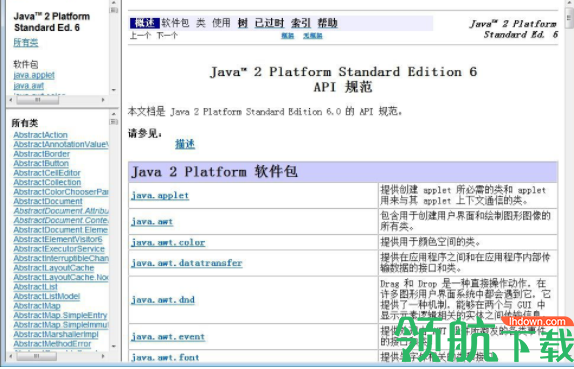Click the package frame vertical scrollbar thumb
Screen dimensions: 574x369
(114, 10)
